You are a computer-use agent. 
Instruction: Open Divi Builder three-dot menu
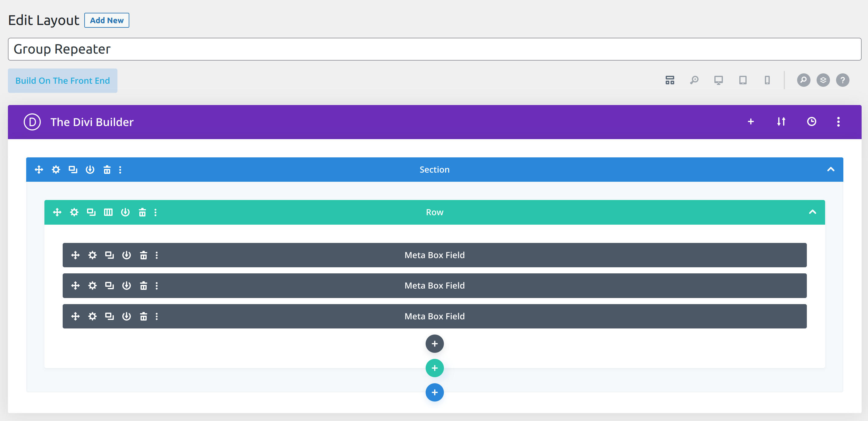(x=838, y=122)
